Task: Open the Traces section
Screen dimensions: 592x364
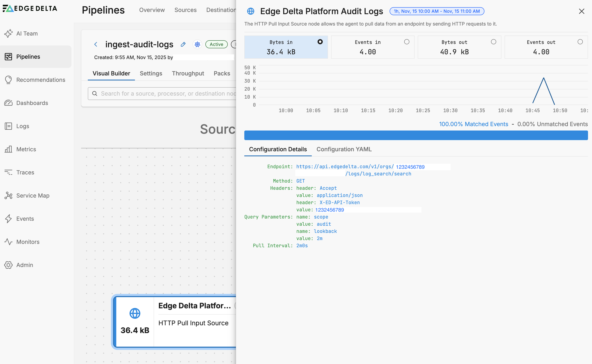Action: click(x=25, y=172)
